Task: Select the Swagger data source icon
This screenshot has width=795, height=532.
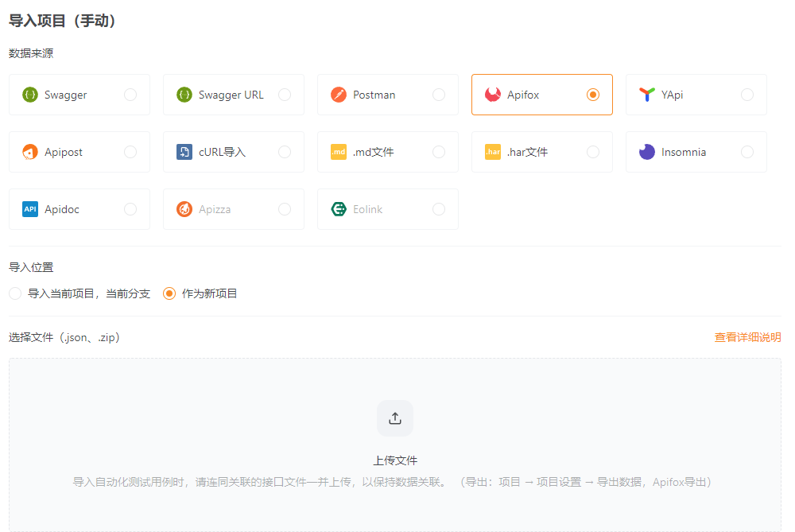Action: pos(30,94)
